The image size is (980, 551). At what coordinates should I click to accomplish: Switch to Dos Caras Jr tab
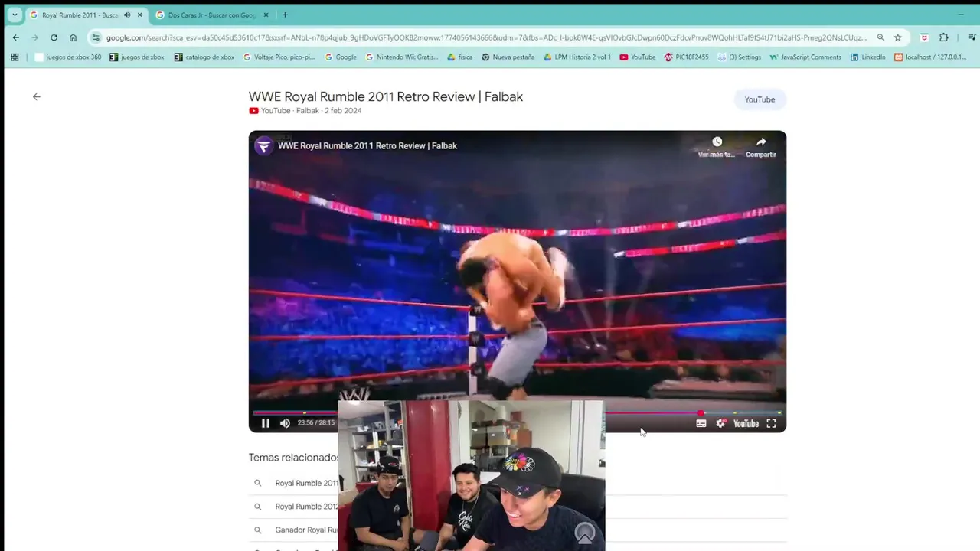[212, 15]
